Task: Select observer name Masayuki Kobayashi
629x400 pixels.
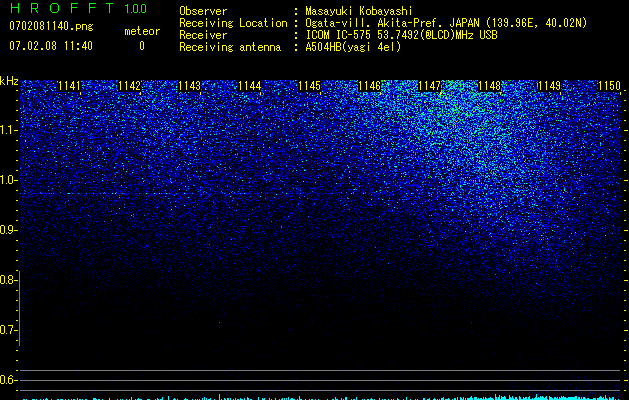Action: click(x=359, y=11)
